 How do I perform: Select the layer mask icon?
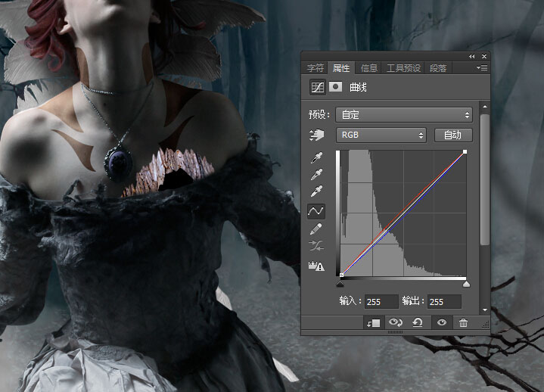335,87
